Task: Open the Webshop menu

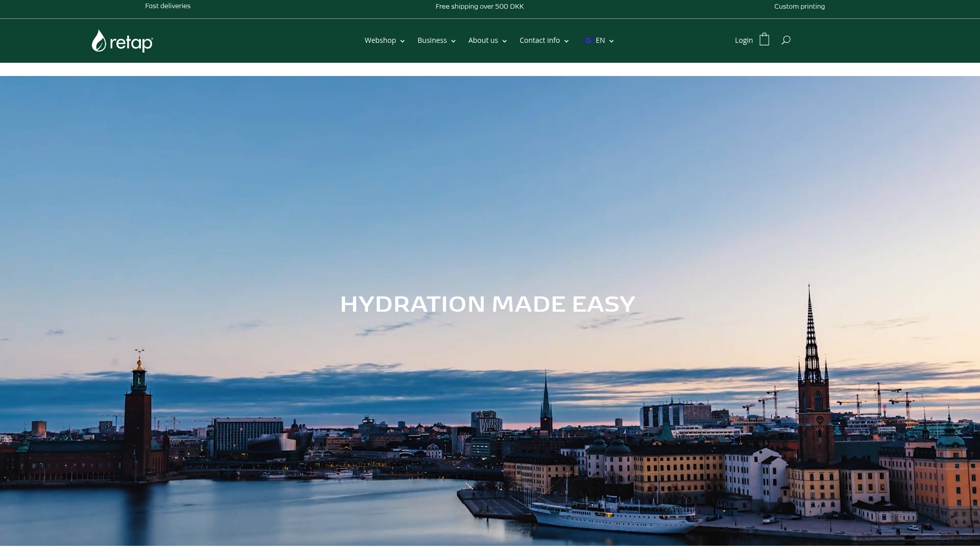Action: [380, 40]
